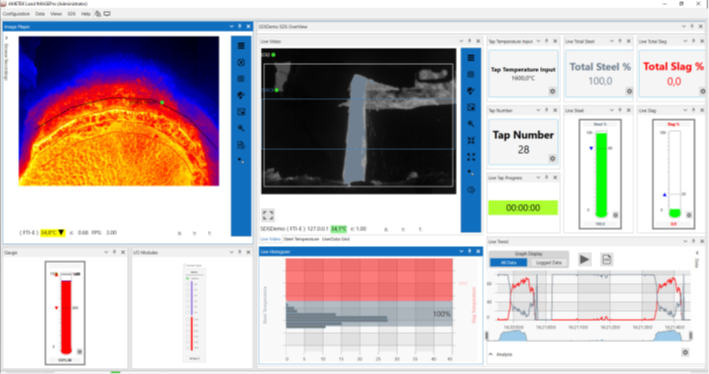This screenshot has height=374, width=709.
Task: Click the Tap Number value 28
Action: pyautogui.click(x=523, y=150)
